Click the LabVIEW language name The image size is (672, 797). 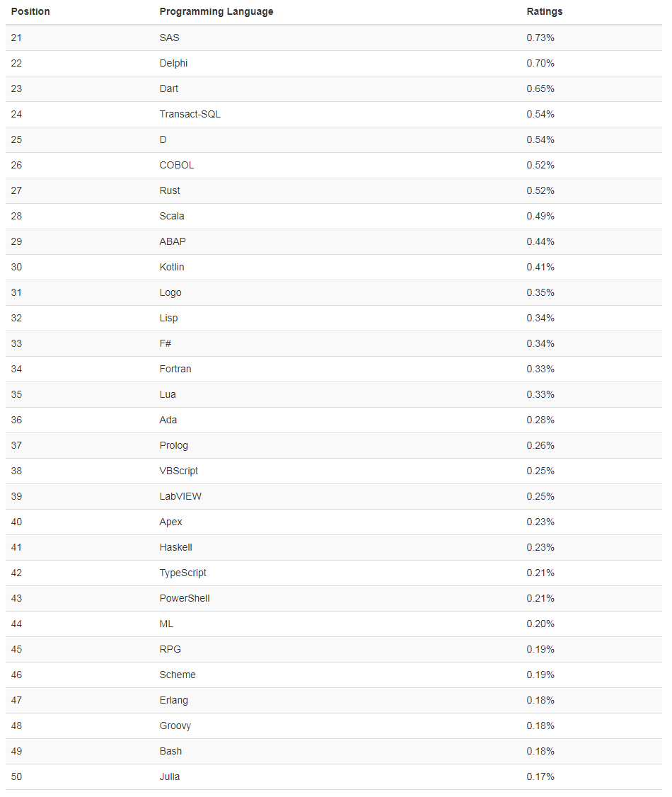(x=180, y=496)
